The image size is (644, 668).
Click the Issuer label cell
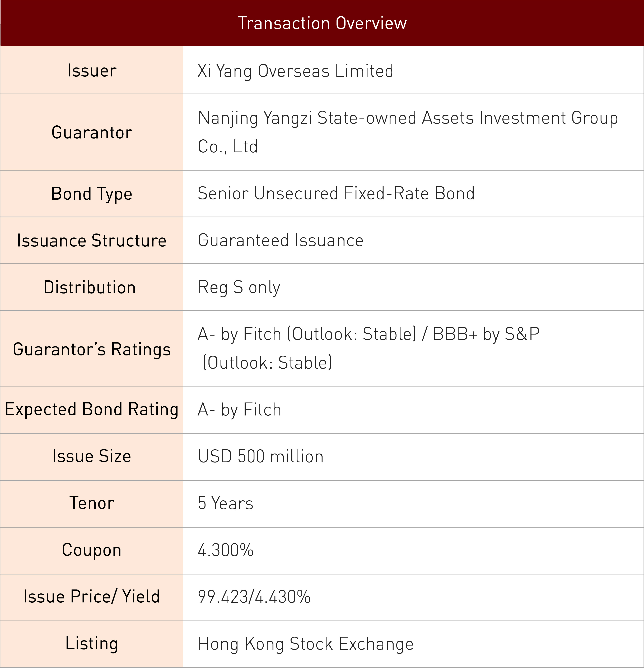click(92, 71)
